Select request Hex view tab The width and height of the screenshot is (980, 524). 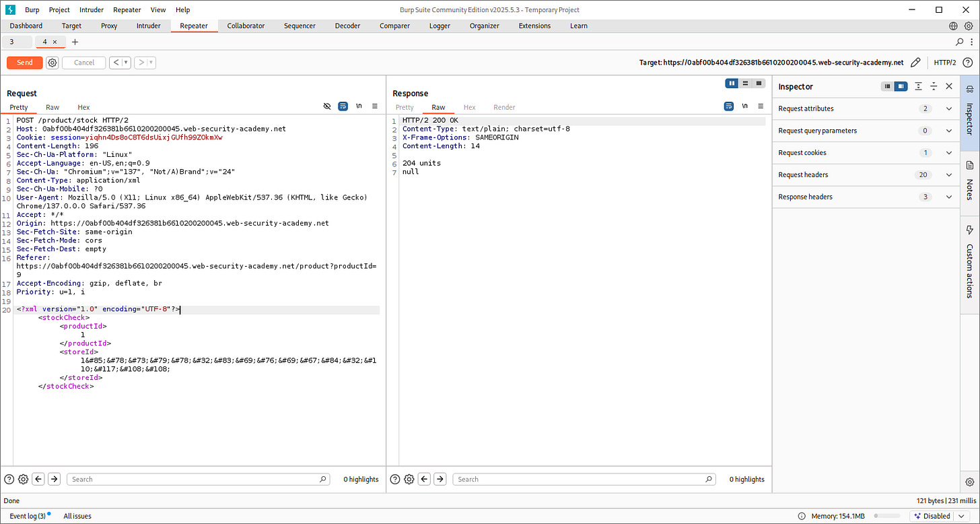(x=83, y=107)
